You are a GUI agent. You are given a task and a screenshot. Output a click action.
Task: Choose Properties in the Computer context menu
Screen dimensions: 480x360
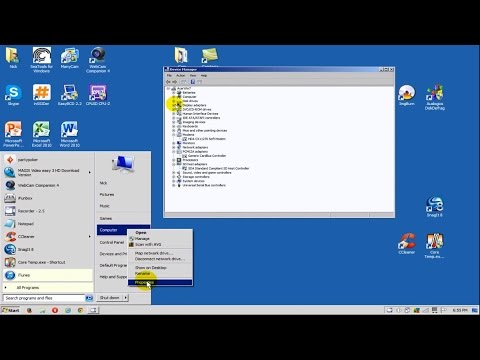coord(160,282)
